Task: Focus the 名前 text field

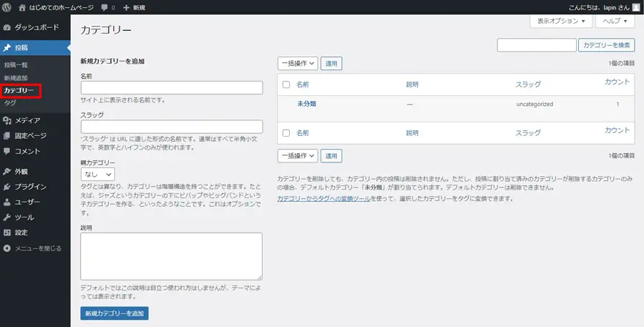Action: point(172,87)
